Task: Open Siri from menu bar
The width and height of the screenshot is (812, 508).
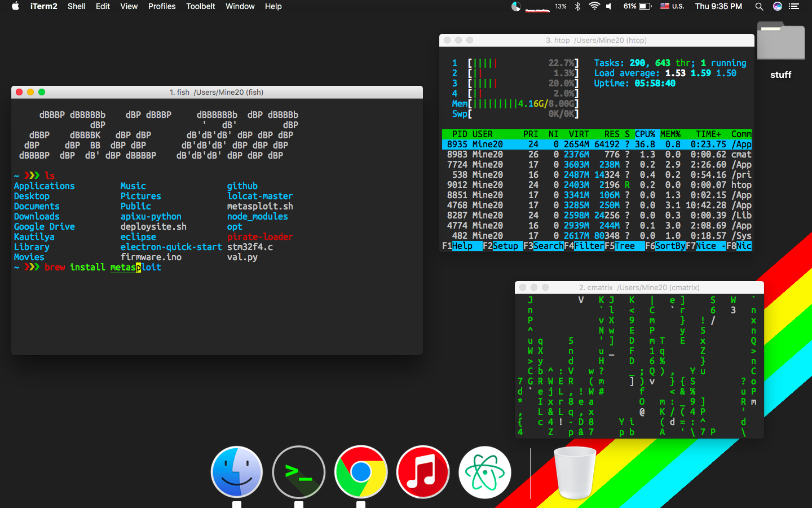Action: pyautogui.click(x=778, y=6)
